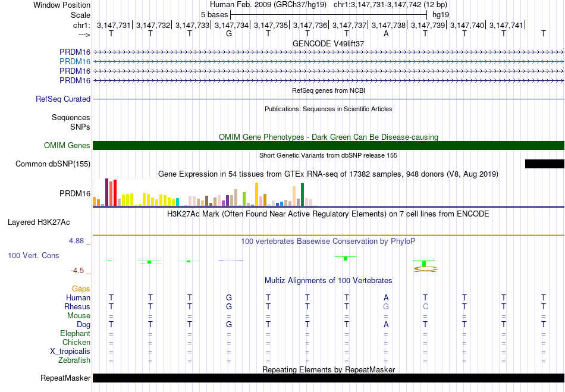Click the black RepeatMasker element bar
Image resolution: width=565 pixels, height=392 pixels.
[328, 378]
